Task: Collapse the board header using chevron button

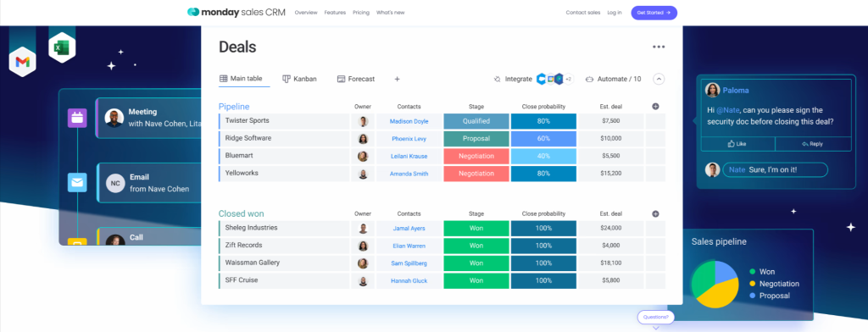Action: (x=659, y=79)
